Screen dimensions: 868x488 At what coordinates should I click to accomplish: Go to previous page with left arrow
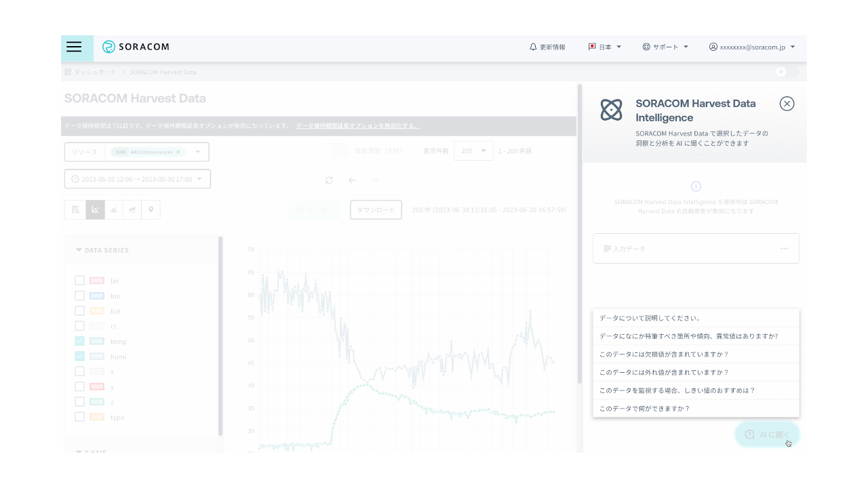coord(352,180)
